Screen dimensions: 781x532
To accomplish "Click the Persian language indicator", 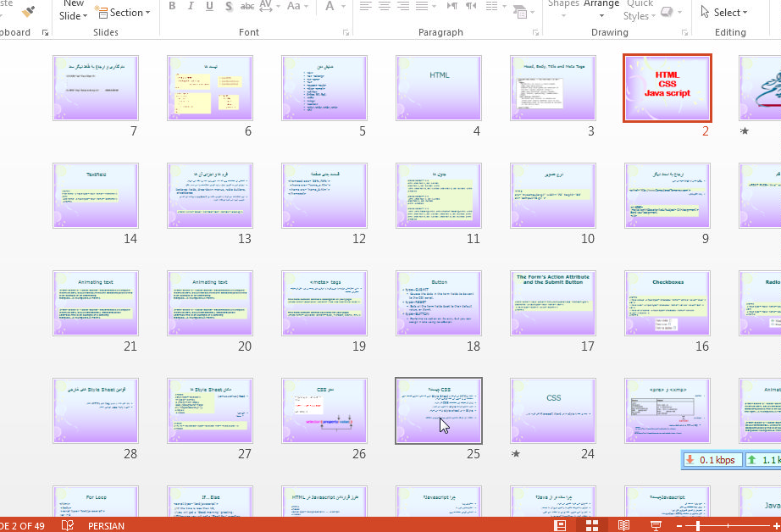I will tap(106, 525).
